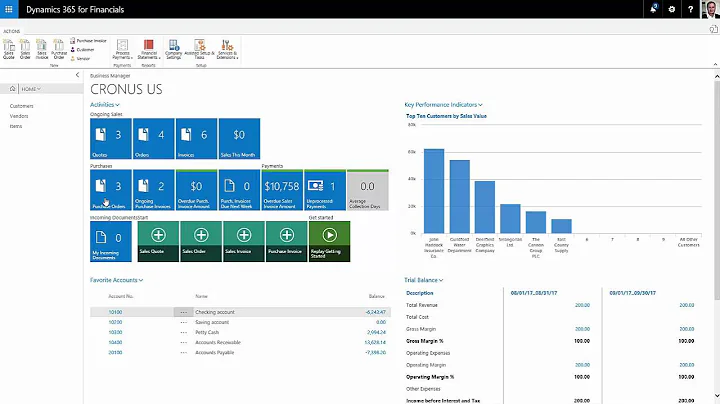Open Vendors in the navigation pane
This screenshot has width=720, height=404.
[19, 116]
